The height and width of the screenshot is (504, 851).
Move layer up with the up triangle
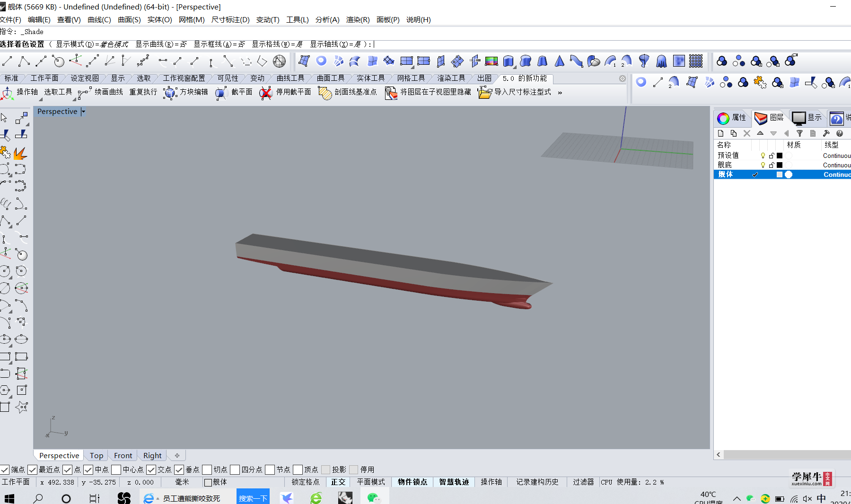(x=760, y=133)
